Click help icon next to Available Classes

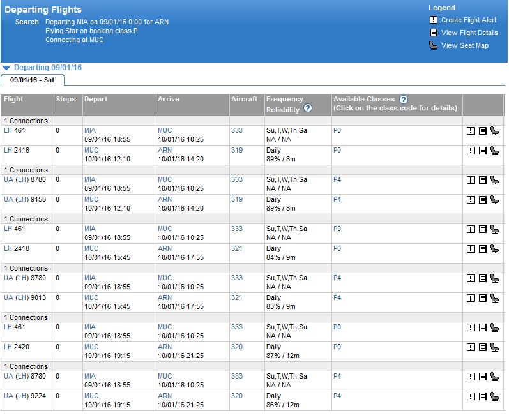(x=403, y=100)
